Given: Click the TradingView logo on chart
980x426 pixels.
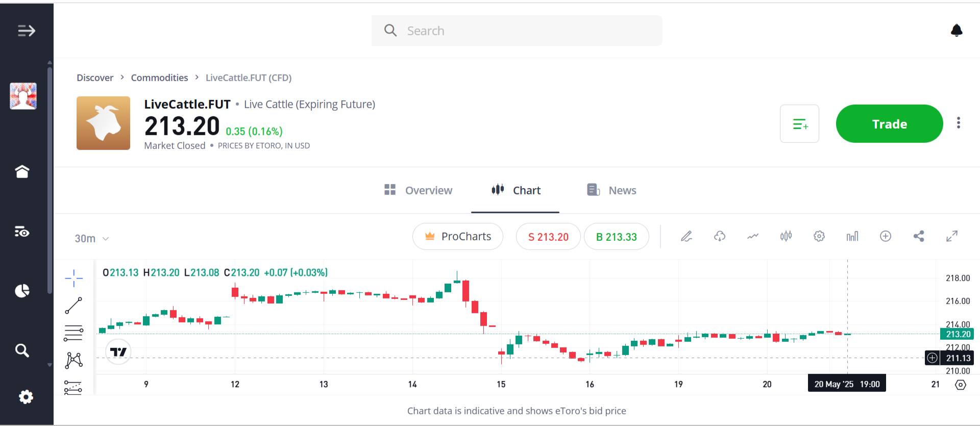Looking at the screenshot, I should 118,352.
